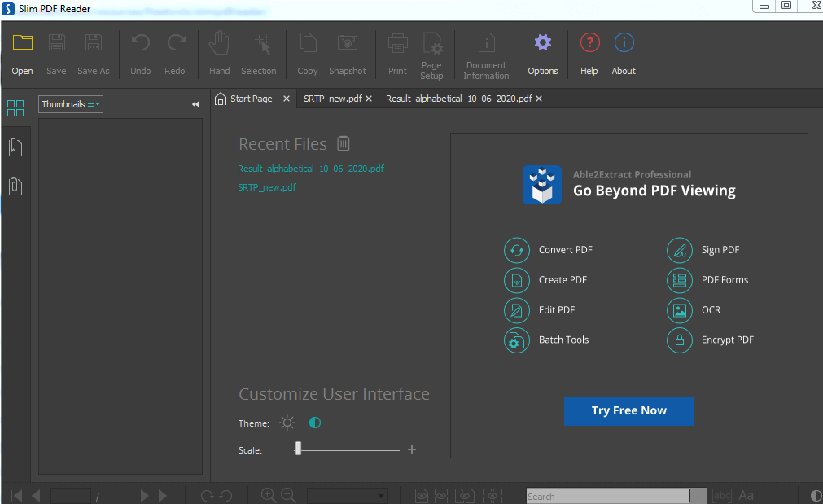The image size is (823, 504).
Task: Open Document Information
Action: coord(487,42)
